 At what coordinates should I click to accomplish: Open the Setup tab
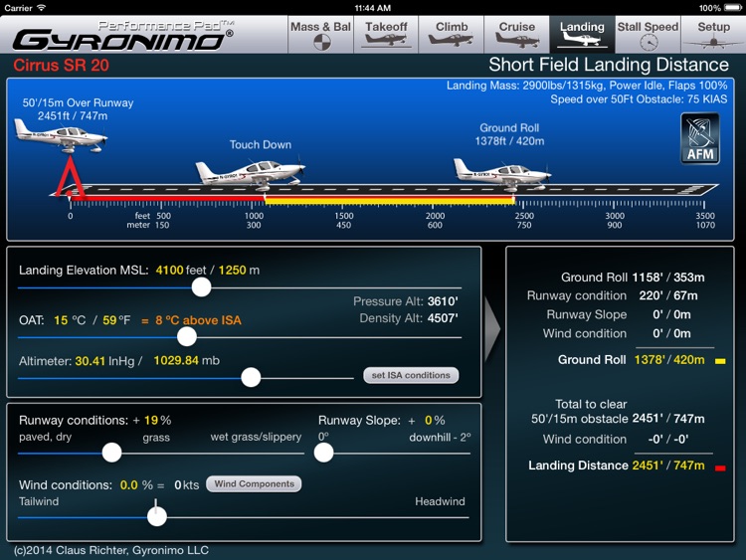click(713, 34)
